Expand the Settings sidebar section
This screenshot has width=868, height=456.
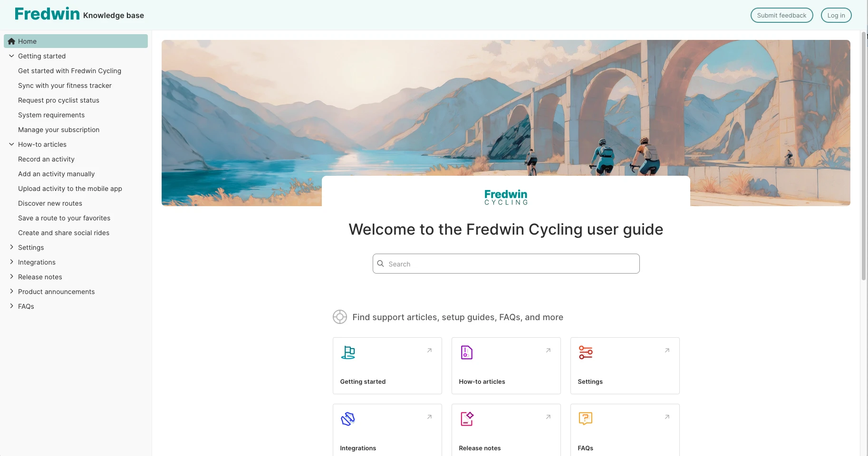click(11, 247)
